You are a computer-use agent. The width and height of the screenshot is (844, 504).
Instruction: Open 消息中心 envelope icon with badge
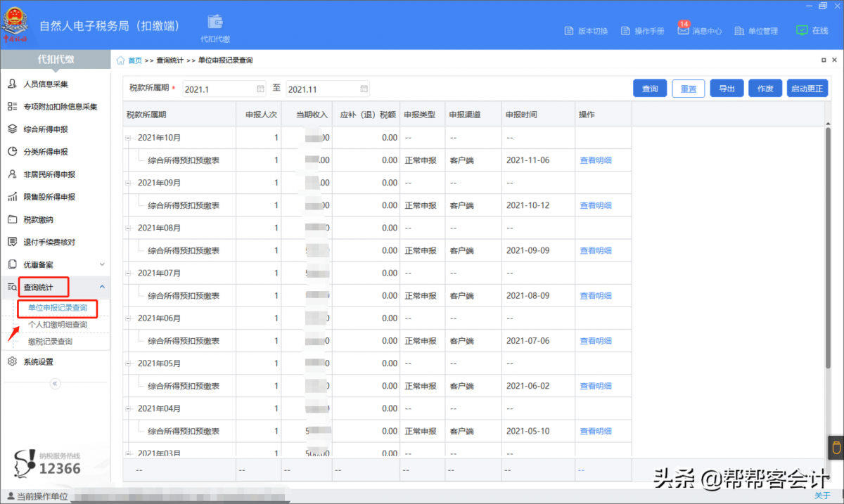[683, 30]
